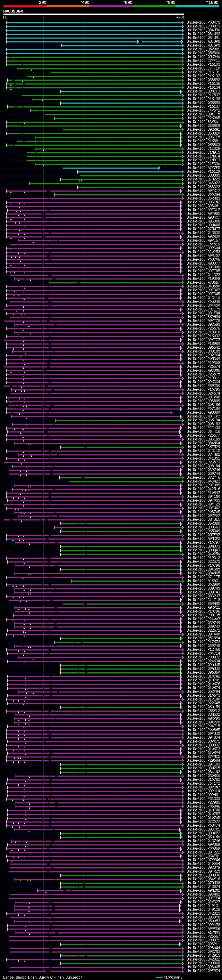Click the cyan alignment bar for UniRef100_P08475

tap(95, 23)
